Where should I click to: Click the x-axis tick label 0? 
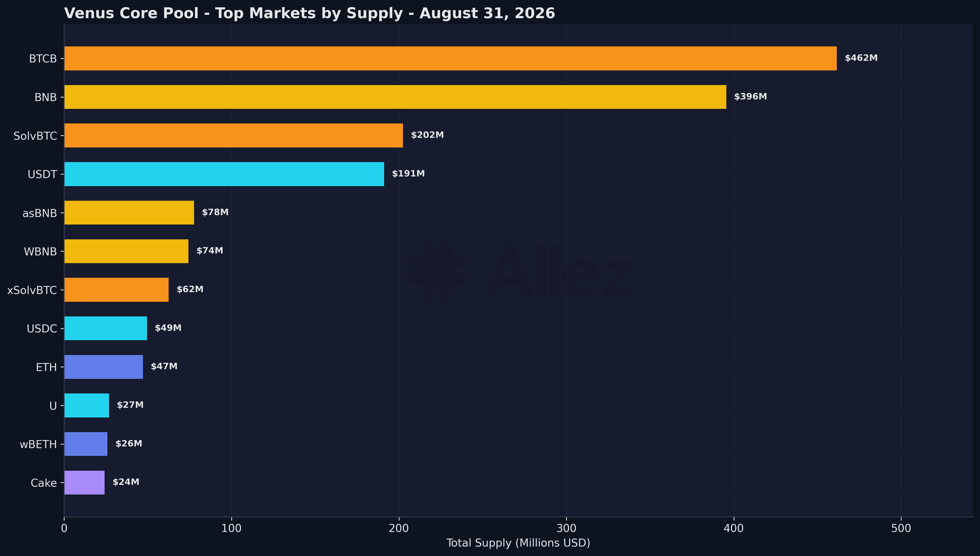64,528
